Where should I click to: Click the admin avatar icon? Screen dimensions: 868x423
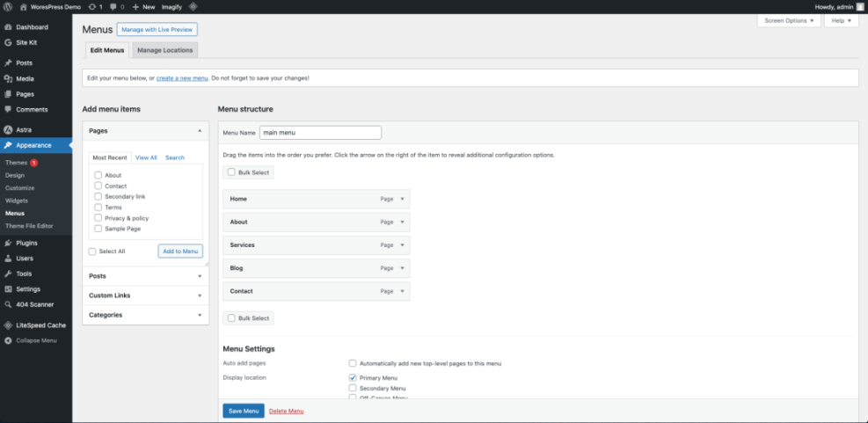(860, 7)
